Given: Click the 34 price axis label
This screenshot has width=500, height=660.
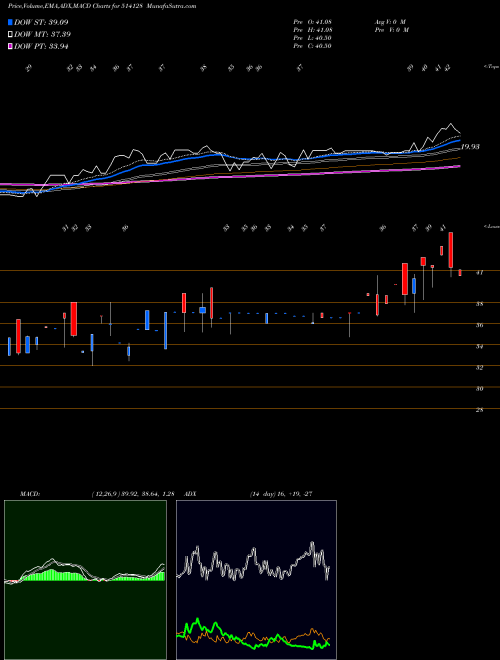Looking at the screenshot, I should (479, 346).
